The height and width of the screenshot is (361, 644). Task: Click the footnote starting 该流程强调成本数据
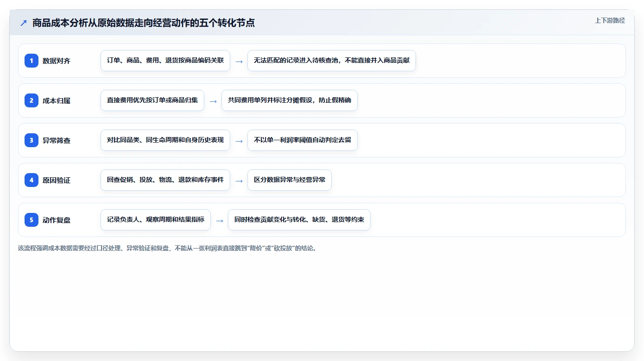pos(168,248)
